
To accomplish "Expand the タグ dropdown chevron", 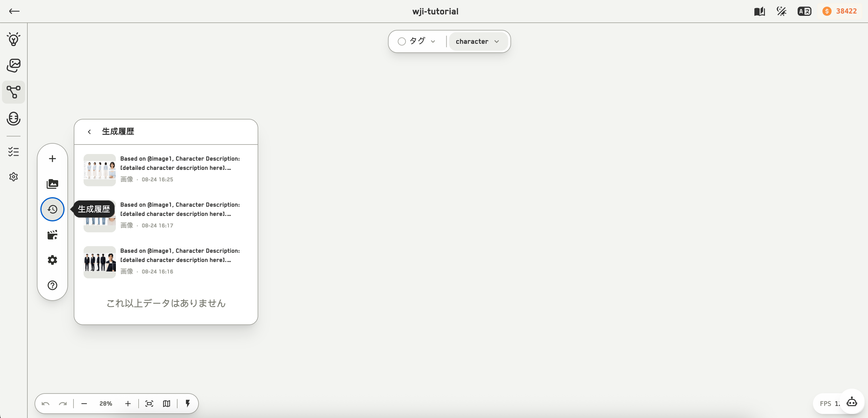I will point(433,41).
